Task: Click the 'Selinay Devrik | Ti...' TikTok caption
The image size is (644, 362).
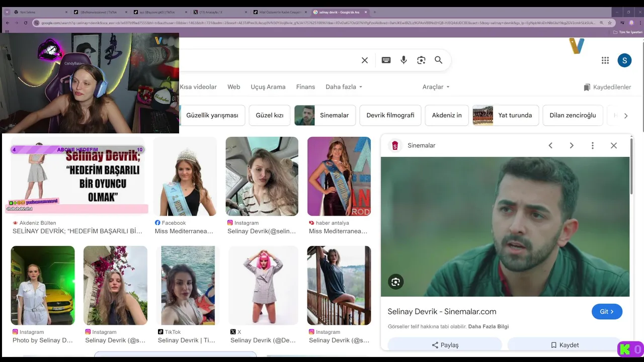Action: pos(187,340)
